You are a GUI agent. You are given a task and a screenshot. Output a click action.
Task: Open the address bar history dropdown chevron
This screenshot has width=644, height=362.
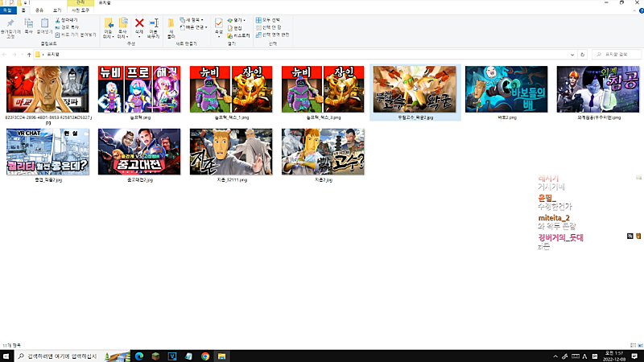573,54
